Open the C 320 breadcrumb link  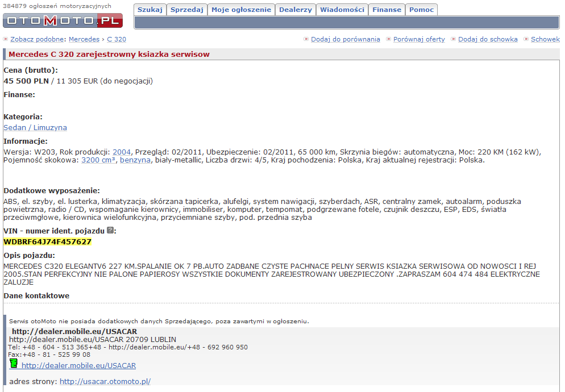[117, 39]
